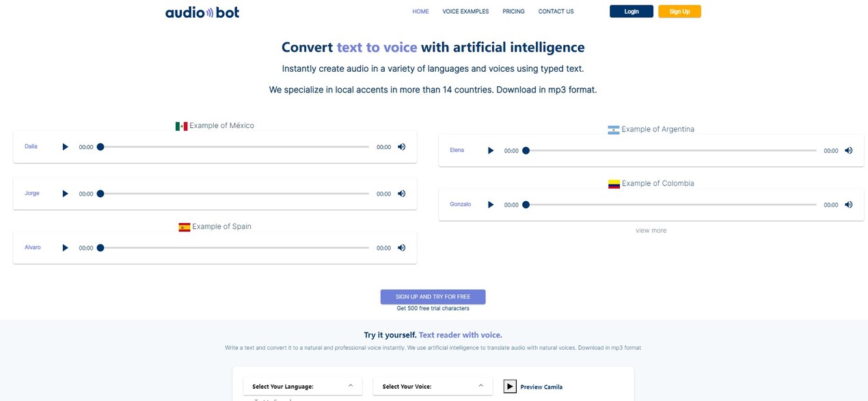Toggle the speaker icon on Gonzalo's player
Viewport: 868px width, 401px height.
coord(849,205)
